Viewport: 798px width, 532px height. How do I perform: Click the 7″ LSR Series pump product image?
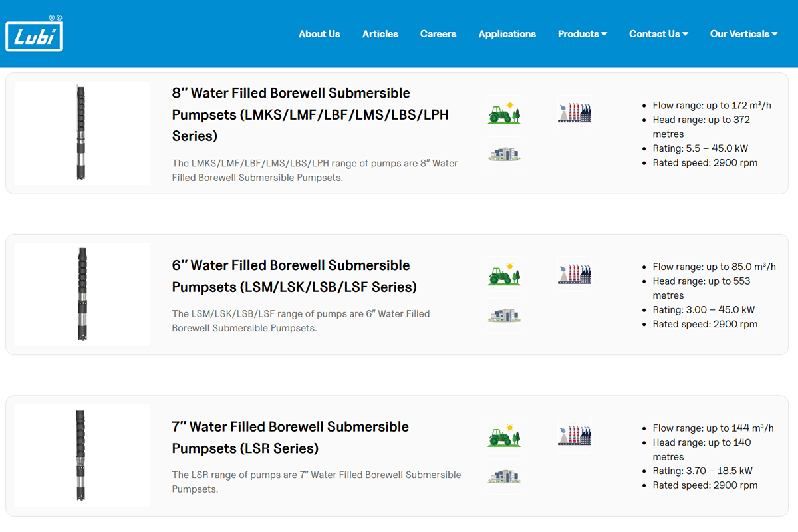(x=82, y=456)
